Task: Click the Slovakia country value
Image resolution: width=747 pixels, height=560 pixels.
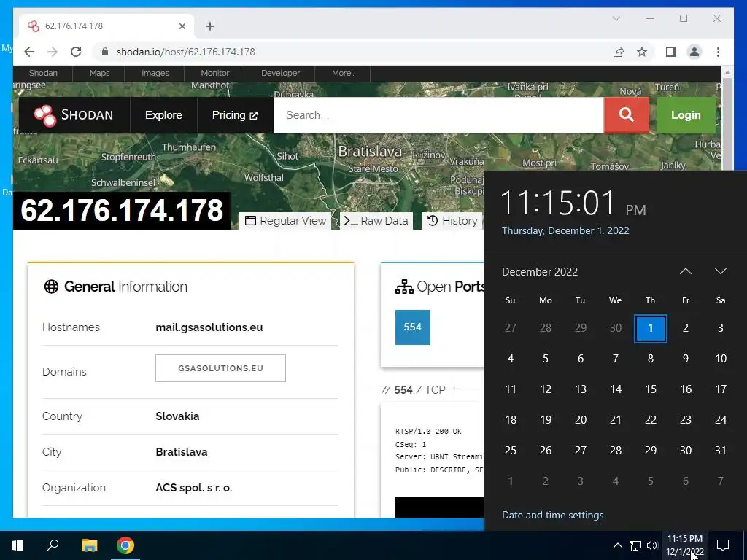Action: (177, 416)
